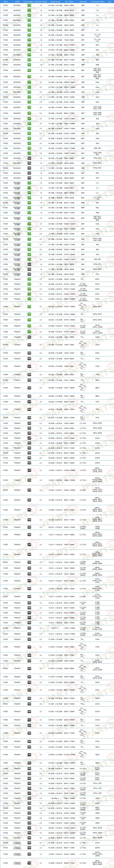This screenshot has height=868, width=114.
Task: Click the petrol icon in the Transit E5FC row
Action: tap(29, 279)
